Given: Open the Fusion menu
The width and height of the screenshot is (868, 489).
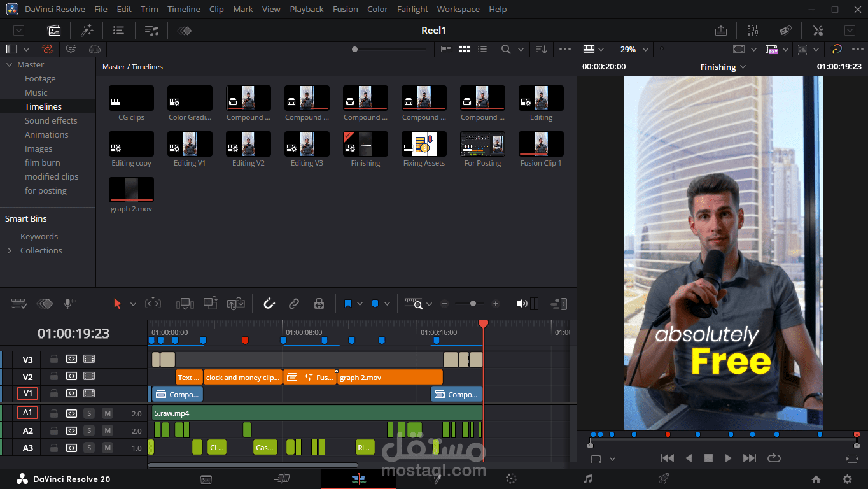Looking at the screenshot, I should tap(346, 9).
